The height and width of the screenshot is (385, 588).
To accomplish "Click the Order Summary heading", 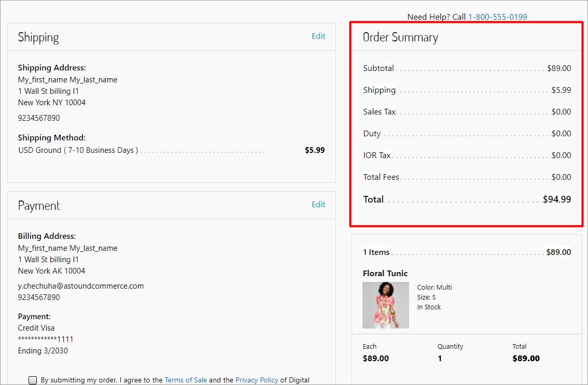I will (x=400, y=37).
